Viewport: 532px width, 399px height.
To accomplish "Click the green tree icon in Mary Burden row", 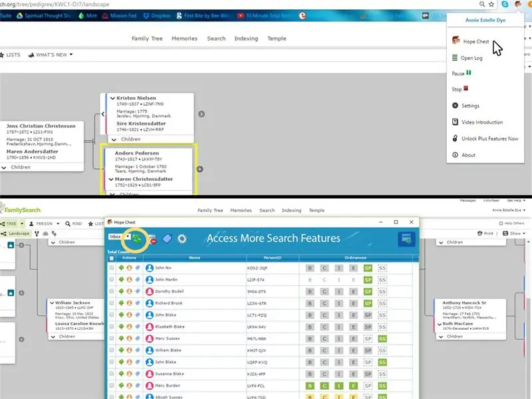I will (x=121, y=386).
